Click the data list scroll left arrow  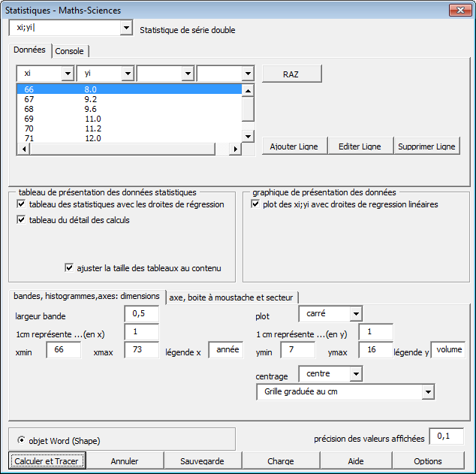pyautogui.click(x=24, y=149)
